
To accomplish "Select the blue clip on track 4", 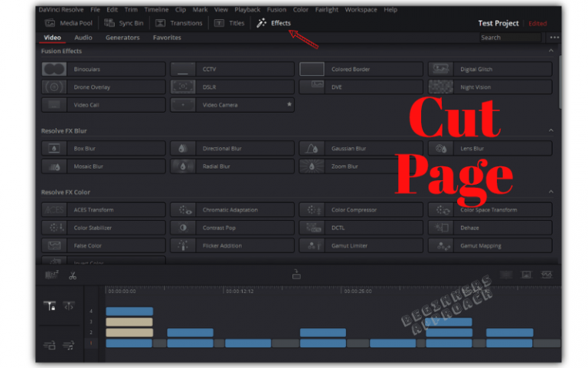I will (x=129, y=311).
